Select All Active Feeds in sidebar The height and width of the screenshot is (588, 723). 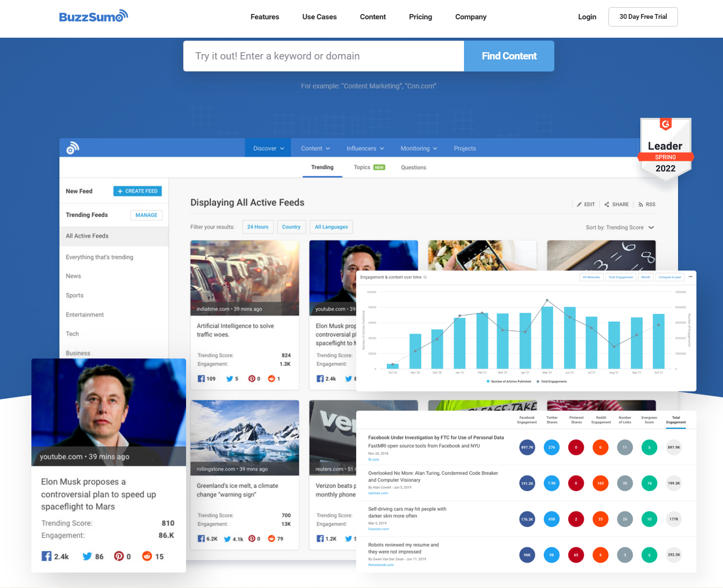tap(114, 236)
